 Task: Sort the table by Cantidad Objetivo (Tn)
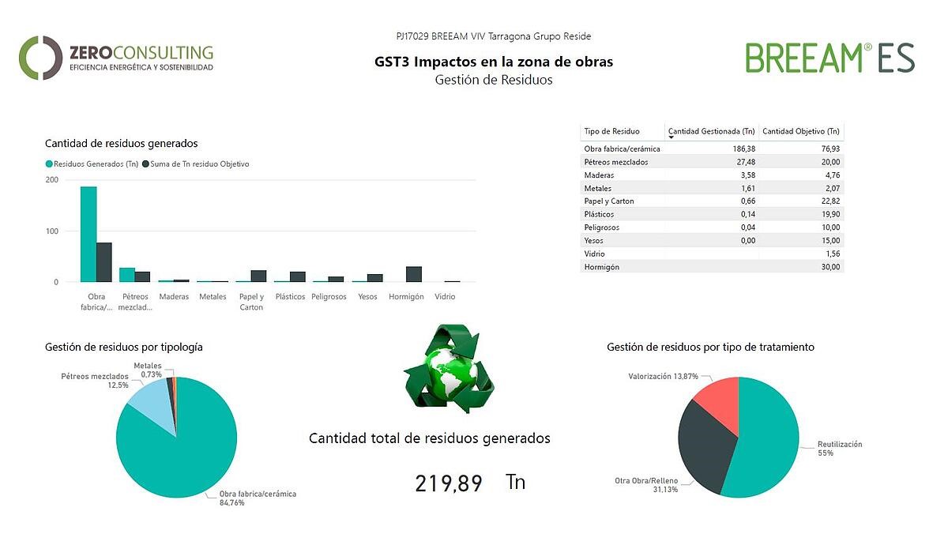click(800, 132)
